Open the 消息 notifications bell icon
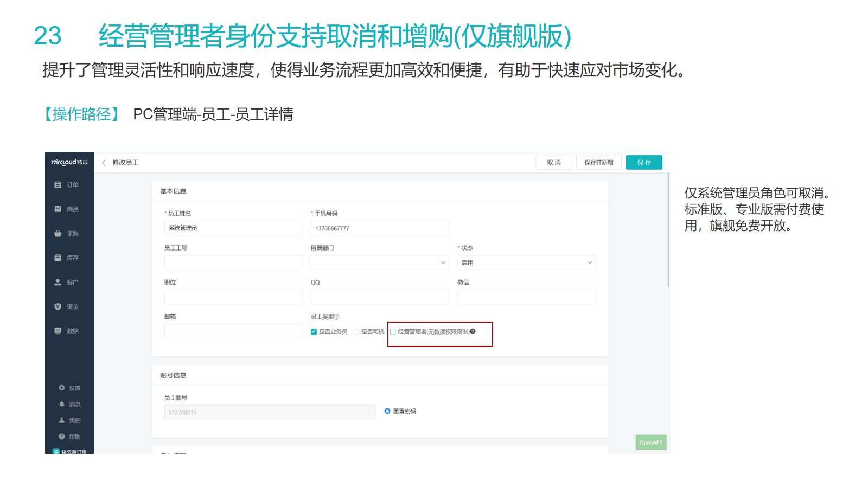This screenshot has height=488, width=868. point(62,404)
